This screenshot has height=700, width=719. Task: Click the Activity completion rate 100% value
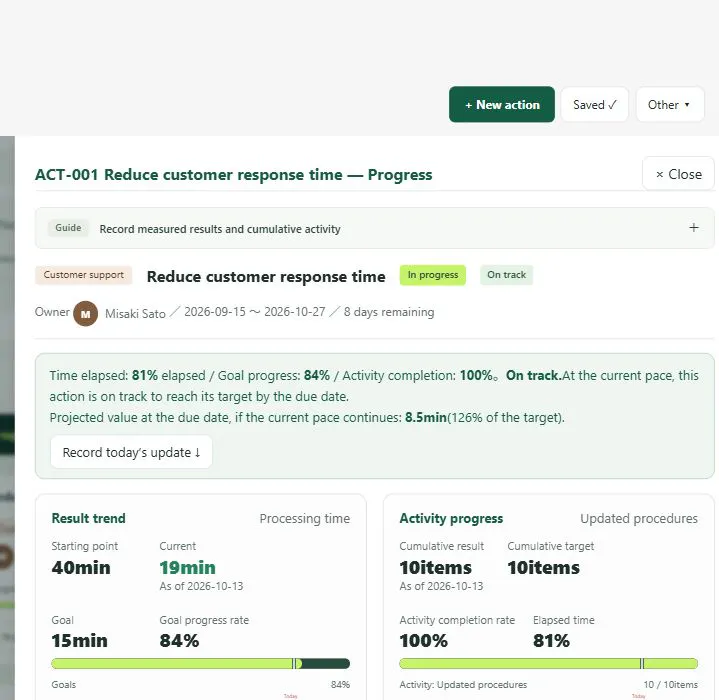click(x=423, y=641)
